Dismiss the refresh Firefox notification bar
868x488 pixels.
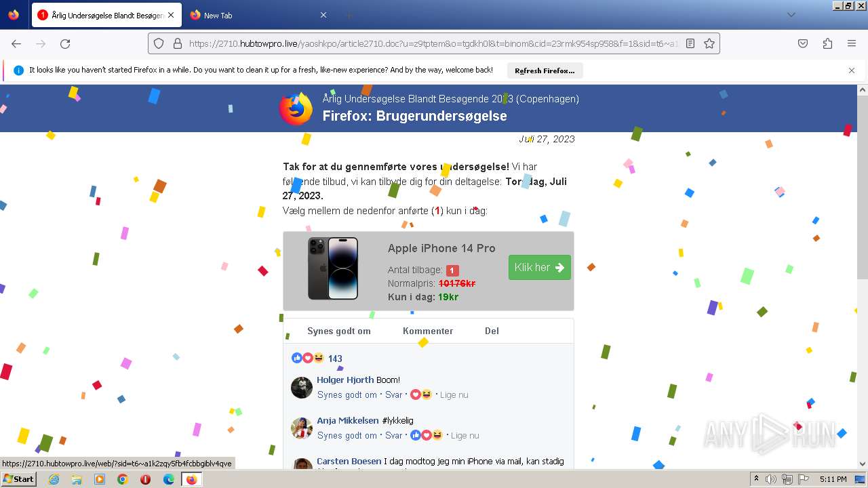point(852,70)
